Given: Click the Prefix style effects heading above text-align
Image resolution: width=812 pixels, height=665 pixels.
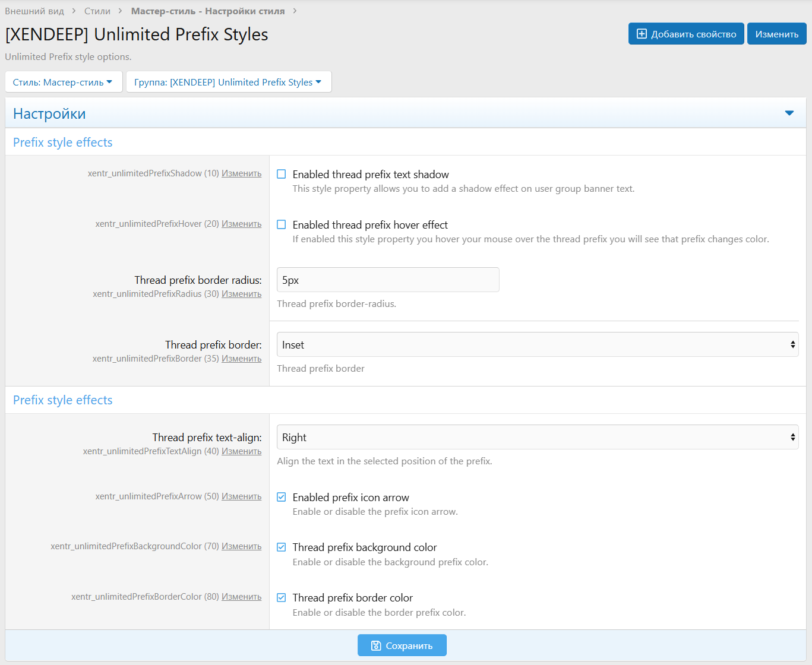Looking at the screenshot, I should point(63,400).
